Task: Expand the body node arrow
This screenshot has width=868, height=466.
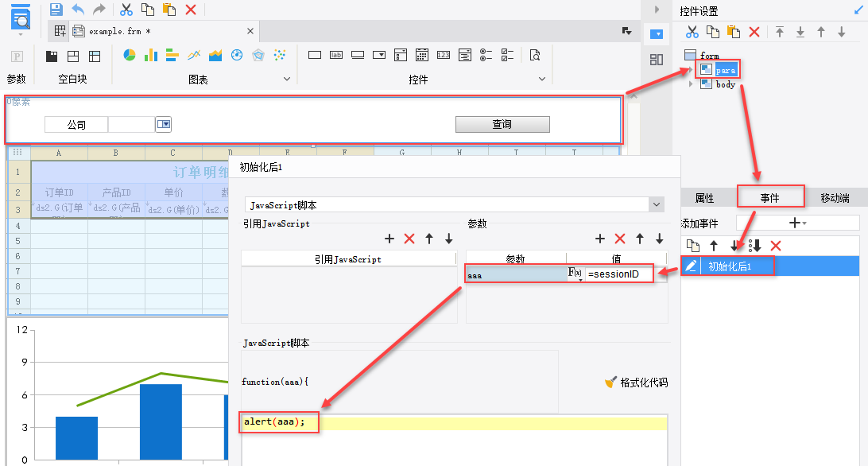Action: pyautogui.click(x=690, y=84)
